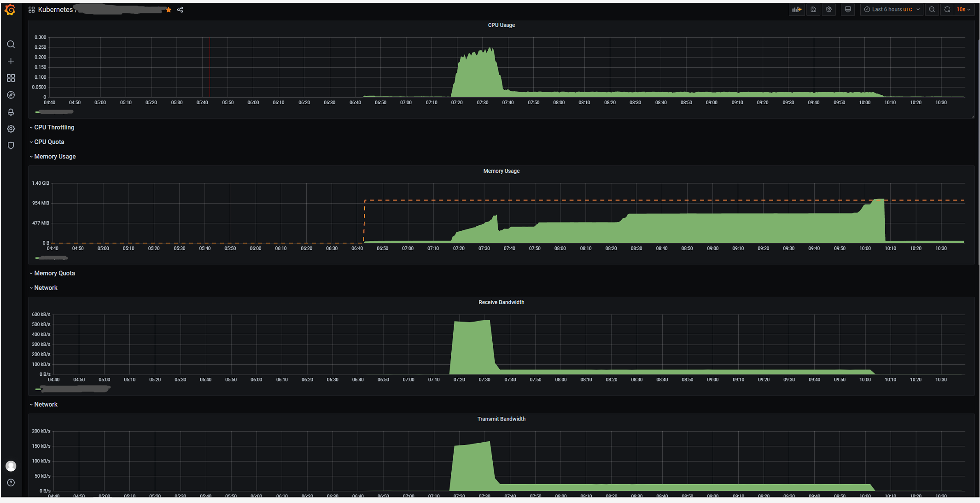Open the Last 6 hours time picker
This screenshot has height=503, width=980.
[891, 9]
